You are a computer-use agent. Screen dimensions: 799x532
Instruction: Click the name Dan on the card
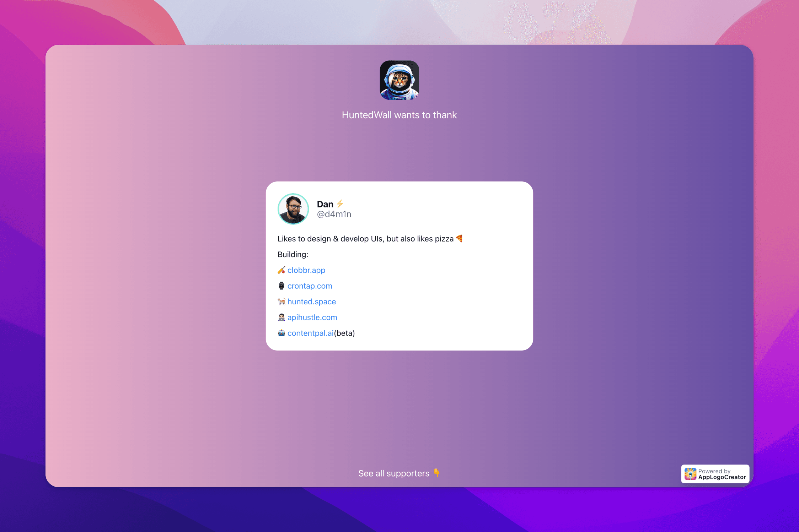(325, 204)
